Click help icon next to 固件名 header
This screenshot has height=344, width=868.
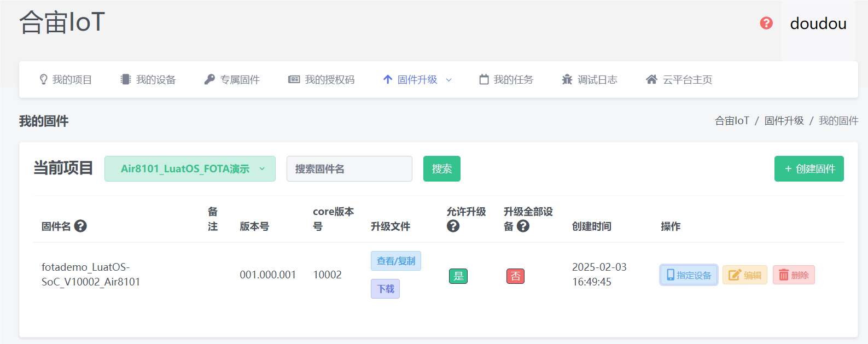click(x=80, y=226)
